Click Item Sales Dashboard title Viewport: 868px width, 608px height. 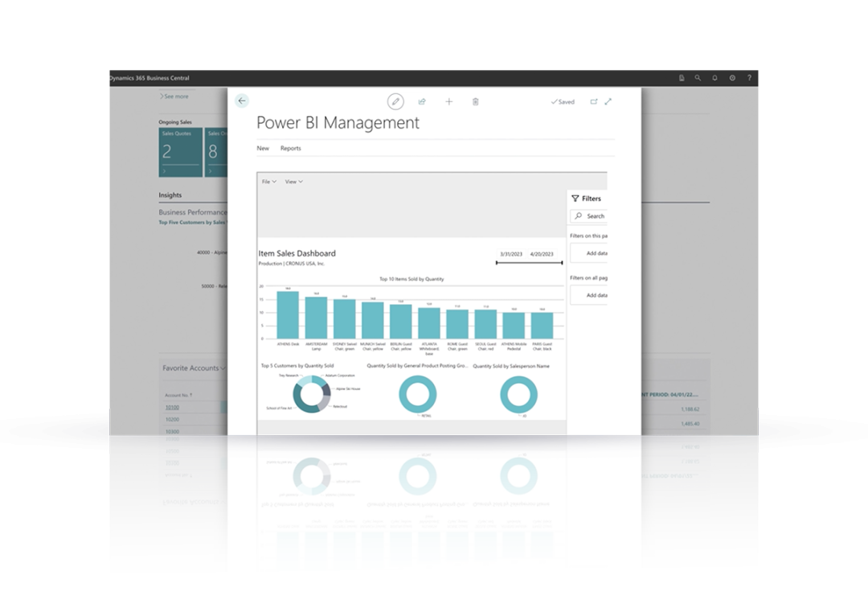(297, 253)
